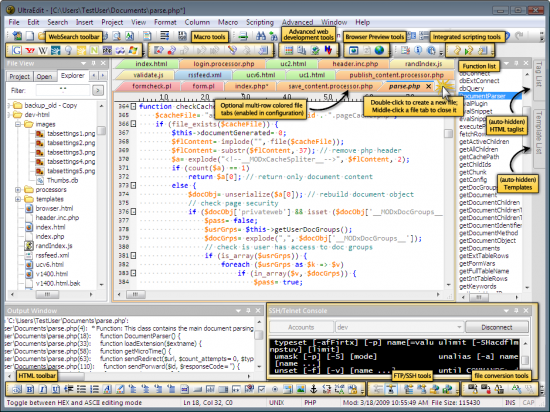Open randIndex.js in Explorer tree
Image resolution: width=550 pixels, height=412 pixels.
coord(54,246)
